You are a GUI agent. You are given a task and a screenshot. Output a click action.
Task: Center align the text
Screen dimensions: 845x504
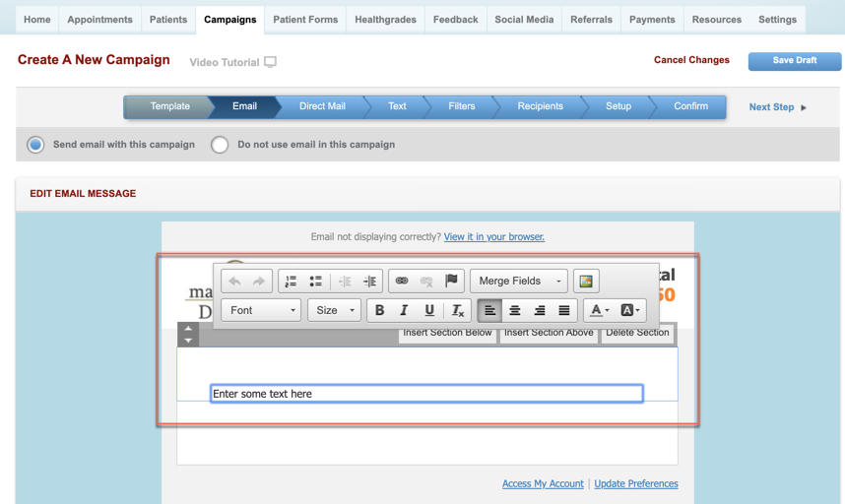click(x=514, y=311)
